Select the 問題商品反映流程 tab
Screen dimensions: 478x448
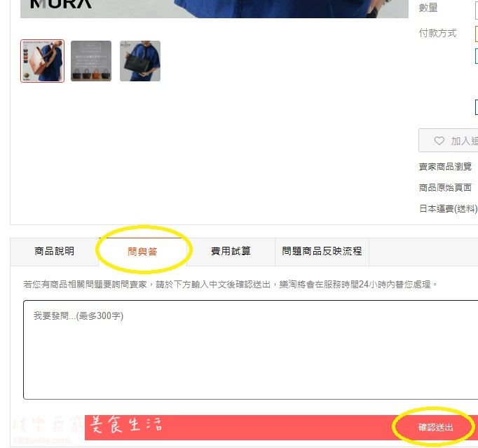pos(322,251)
